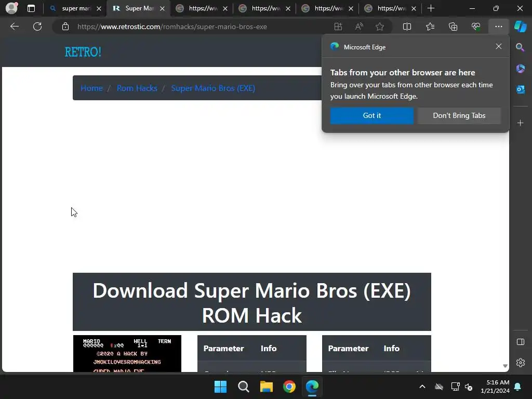Click the Mario EXE game screenshot thumbnail
Viewport: 532px width, 399px height.
click(127, 353)
